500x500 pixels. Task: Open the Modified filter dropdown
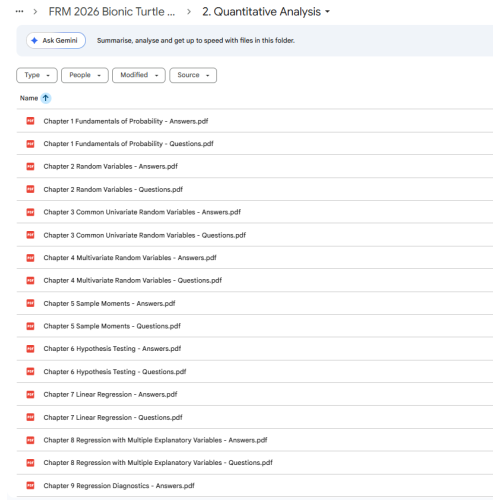139,75
